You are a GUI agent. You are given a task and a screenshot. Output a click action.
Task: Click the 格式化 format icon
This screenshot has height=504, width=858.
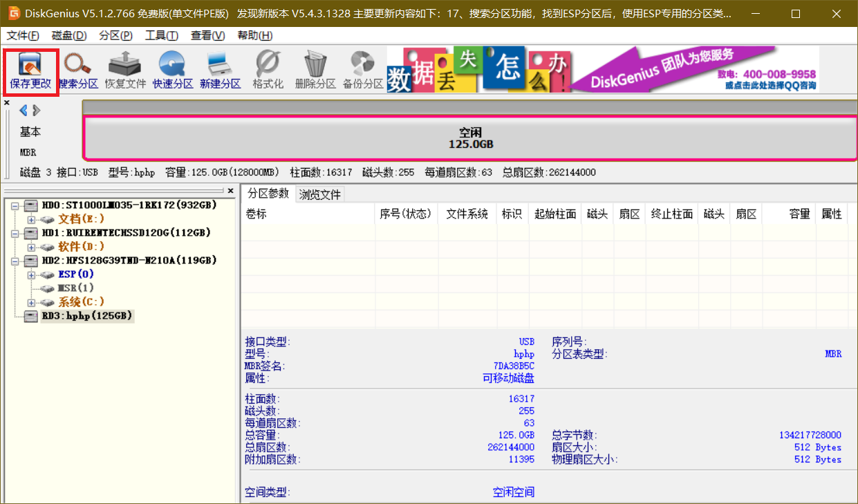point(268,71)
